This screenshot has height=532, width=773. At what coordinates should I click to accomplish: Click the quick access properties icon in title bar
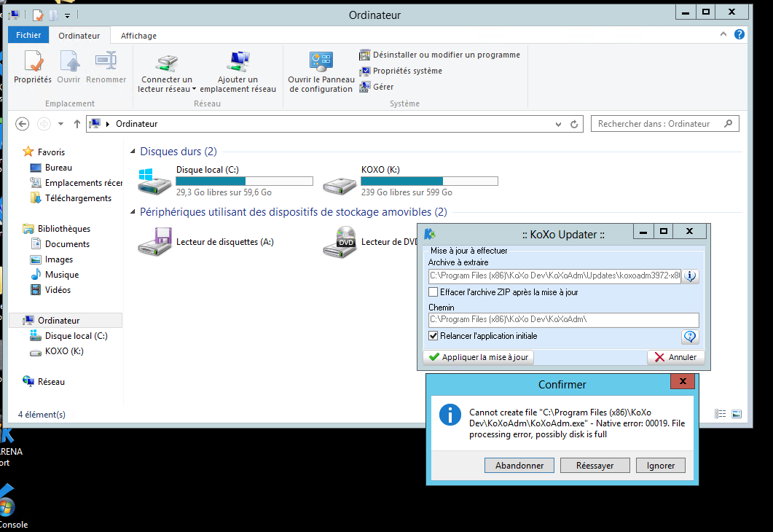point(38,15)
